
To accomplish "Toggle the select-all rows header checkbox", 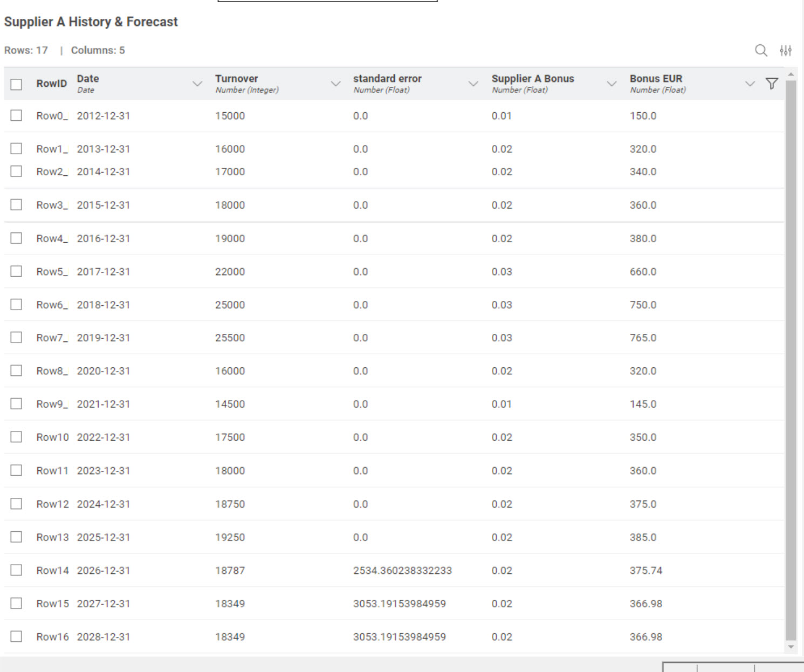I will (16, 84).
